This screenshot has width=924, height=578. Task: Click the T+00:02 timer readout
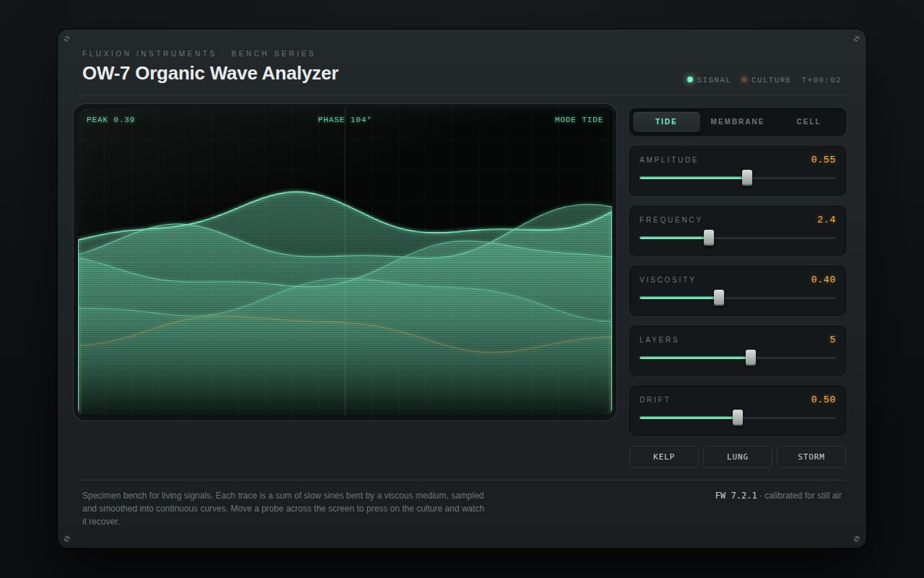821,80
